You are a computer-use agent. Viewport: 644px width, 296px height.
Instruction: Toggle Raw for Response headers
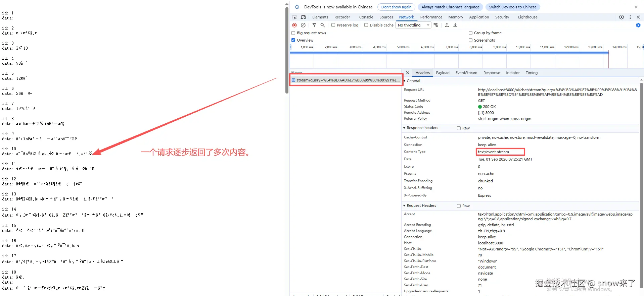point(459,128)
